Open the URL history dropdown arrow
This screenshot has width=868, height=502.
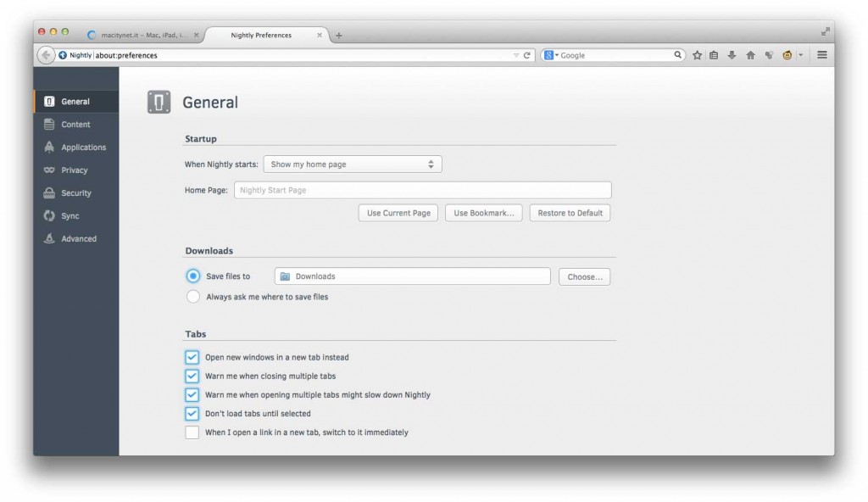[x=516, y=55]
